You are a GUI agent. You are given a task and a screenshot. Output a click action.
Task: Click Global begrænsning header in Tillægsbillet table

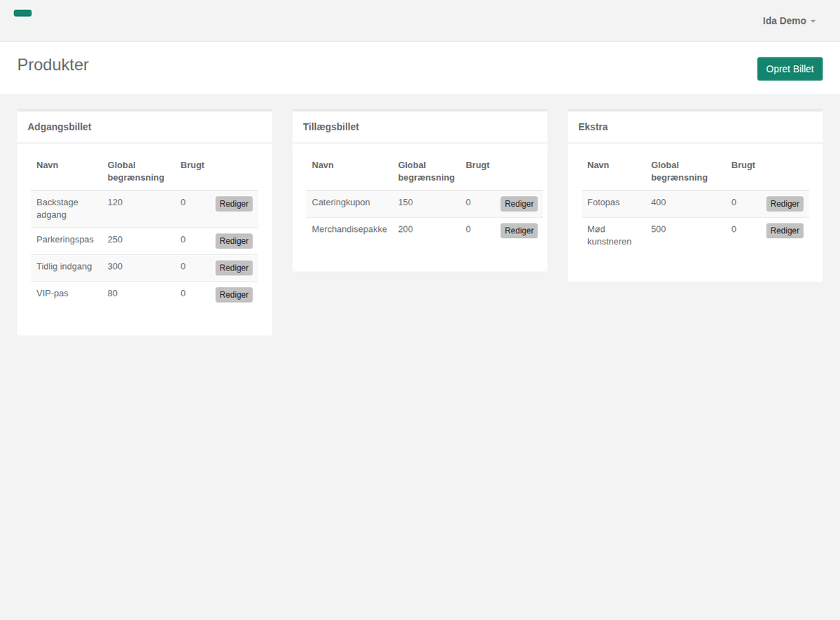point(426,172)
